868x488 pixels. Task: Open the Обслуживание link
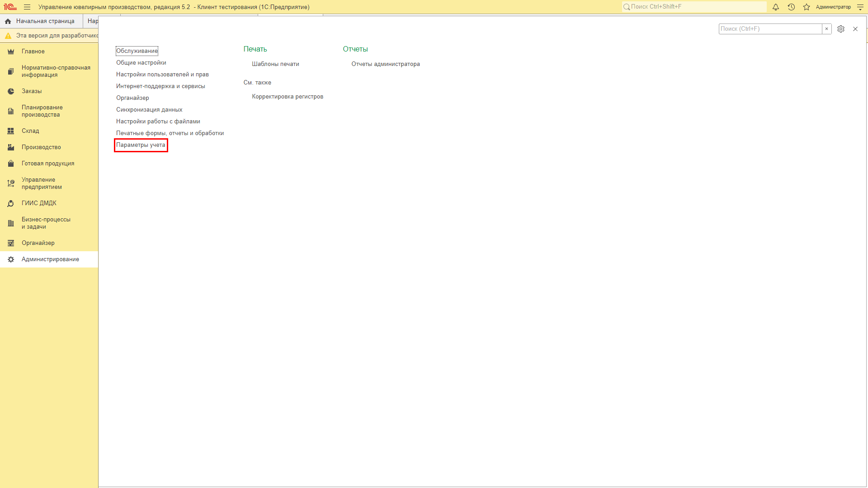[137, 51]
